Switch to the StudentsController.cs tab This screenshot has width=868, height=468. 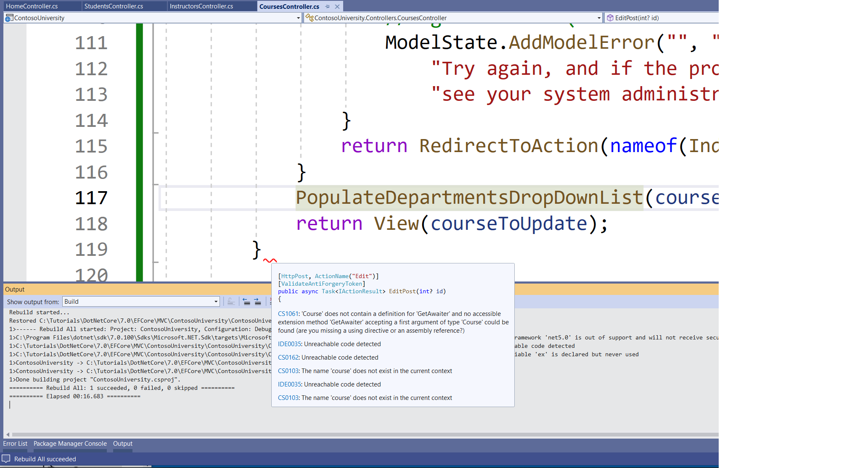pyautogui.click(x=114, y=6)
